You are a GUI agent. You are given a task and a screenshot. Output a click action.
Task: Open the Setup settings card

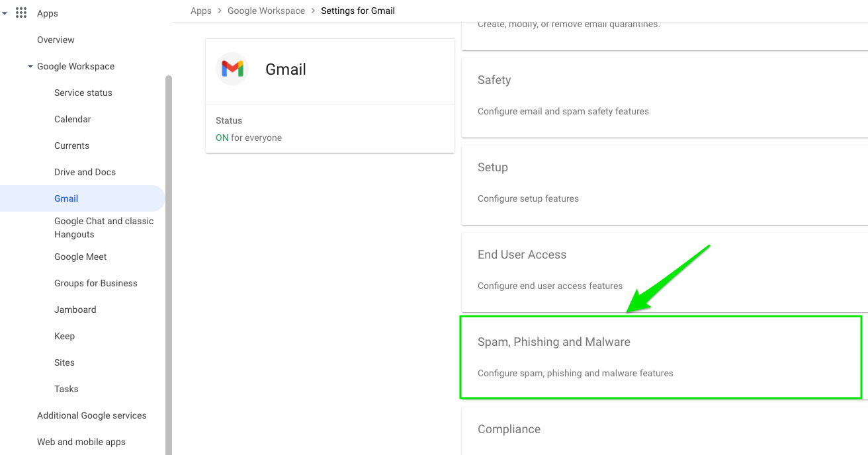(665, 185)
